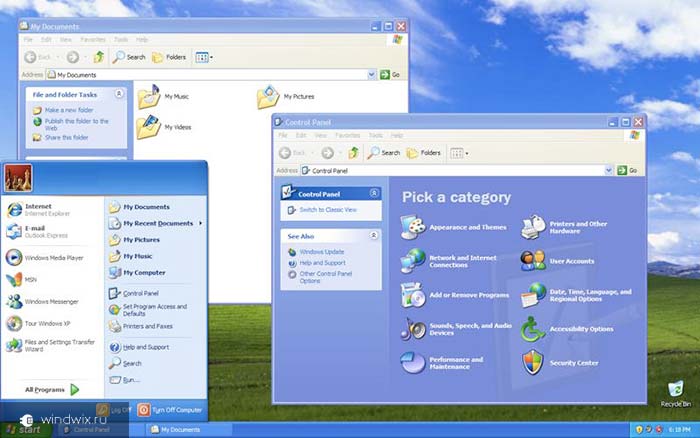The image size is (700, 438).
Task: Open Date, Time, Language, and Regional Options
Action: (576, 295)
